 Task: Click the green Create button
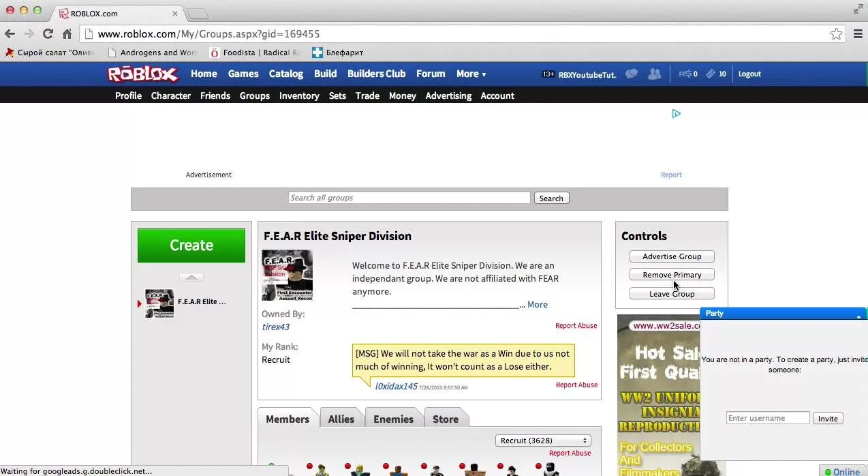pyautogui.click(x=191, y=246)
